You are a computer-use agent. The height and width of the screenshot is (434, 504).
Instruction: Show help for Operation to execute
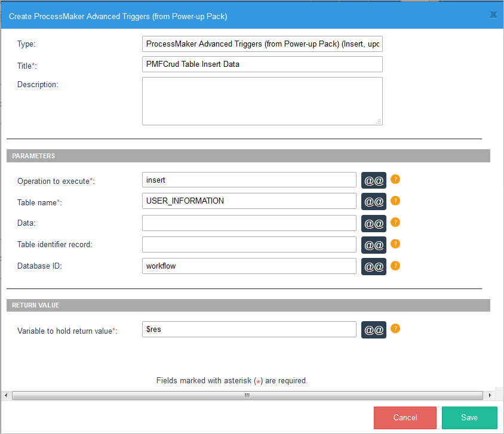coord(395,179)
